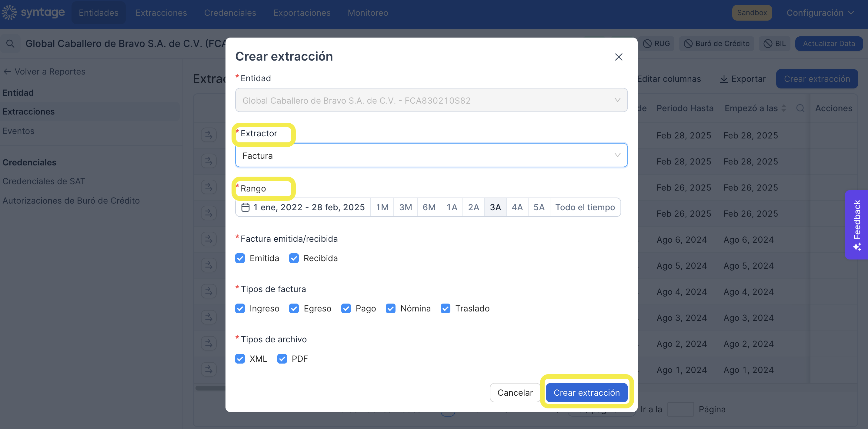Click the search magnifier icon beside entity name
Image resolution: width=868 pixels, height=429 pixels.
(x=10, y=44)
